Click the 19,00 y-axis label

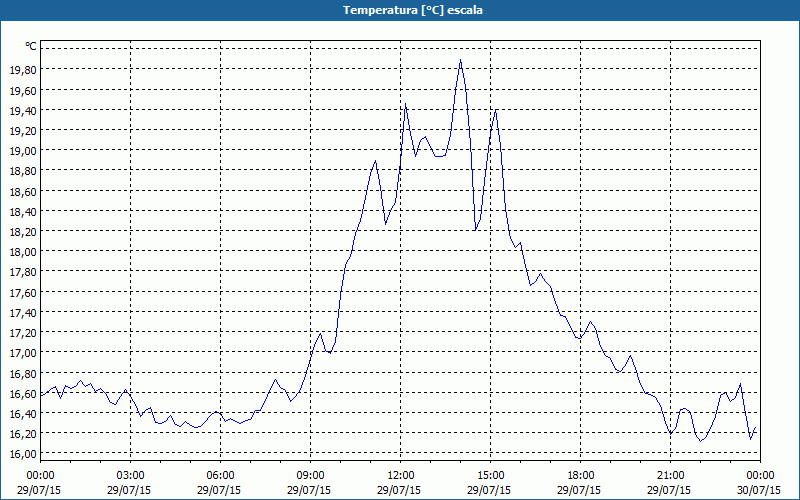point(23,151)
